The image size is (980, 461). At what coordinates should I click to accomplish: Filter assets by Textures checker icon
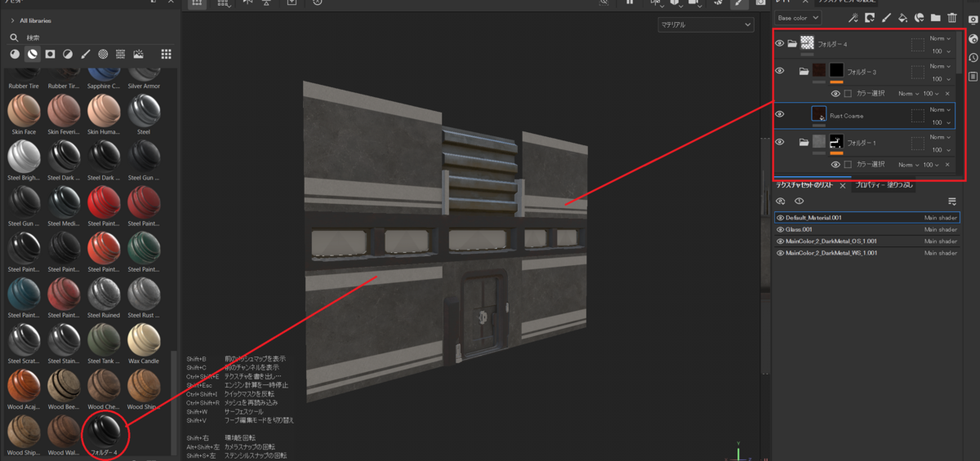(121, 54)
